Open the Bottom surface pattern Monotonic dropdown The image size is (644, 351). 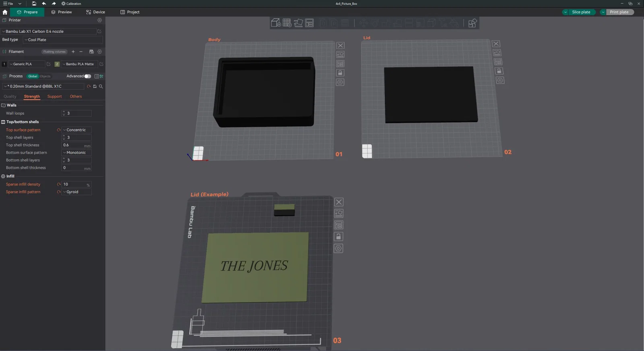click(76, 153)
